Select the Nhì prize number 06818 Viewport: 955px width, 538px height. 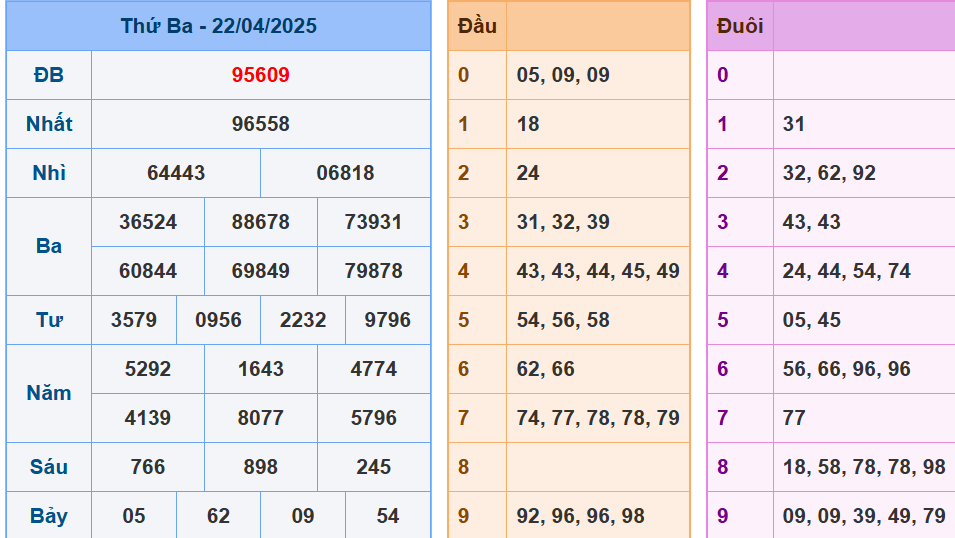tap(345, 173)
